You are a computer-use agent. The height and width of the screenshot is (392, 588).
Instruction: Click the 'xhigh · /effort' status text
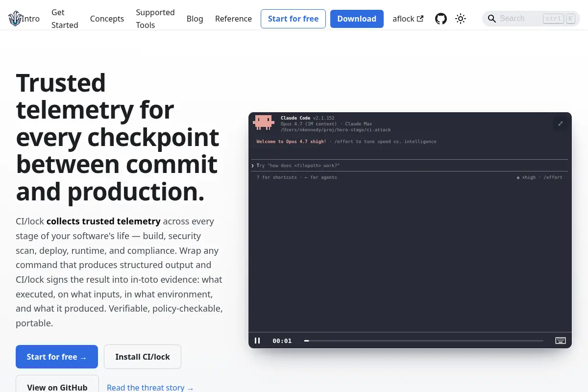click(x=539, y=177)
